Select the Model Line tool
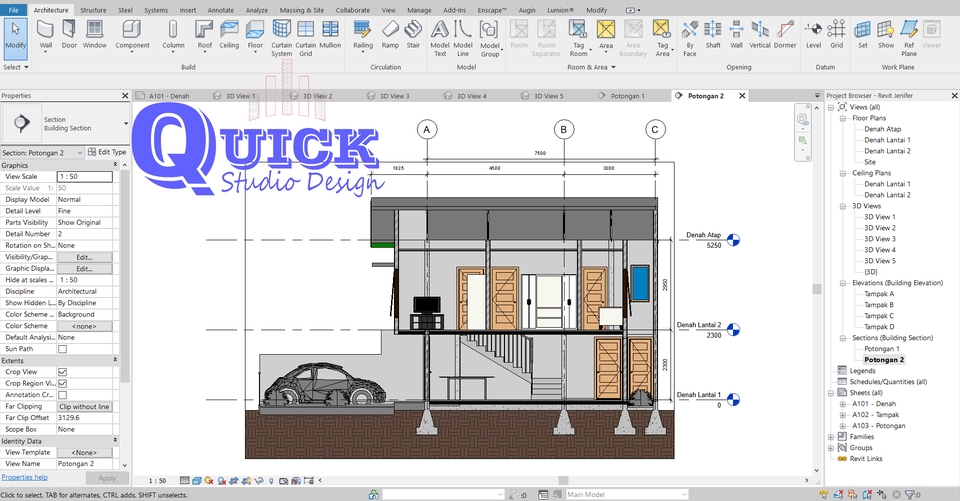 [463, 38]
